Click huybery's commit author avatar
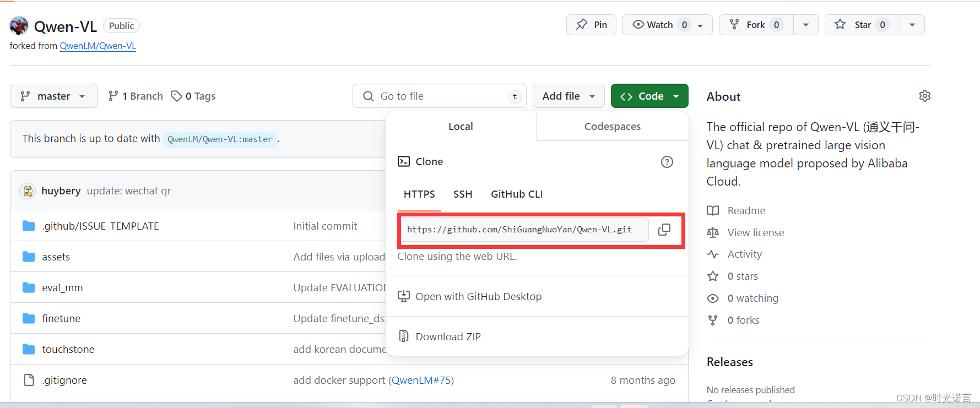 coord(28,191)
